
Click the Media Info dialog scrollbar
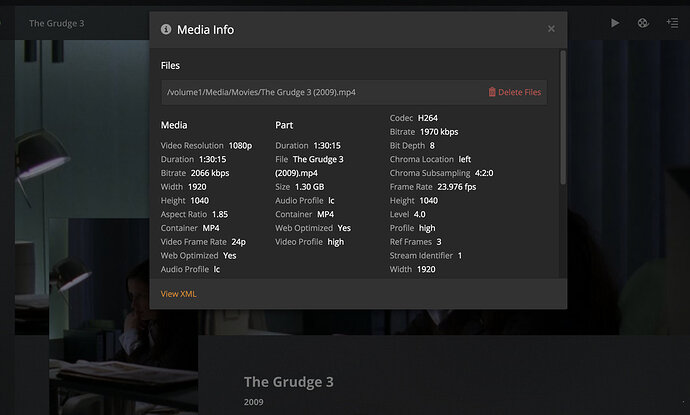562,118
